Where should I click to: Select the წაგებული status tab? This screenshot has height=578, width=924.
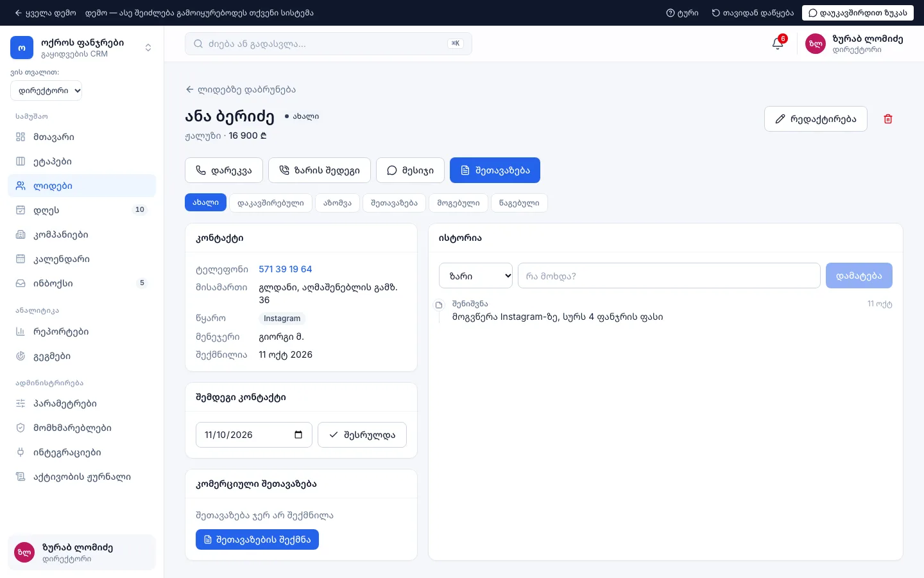pyautogui.click(x=519, y=203)
